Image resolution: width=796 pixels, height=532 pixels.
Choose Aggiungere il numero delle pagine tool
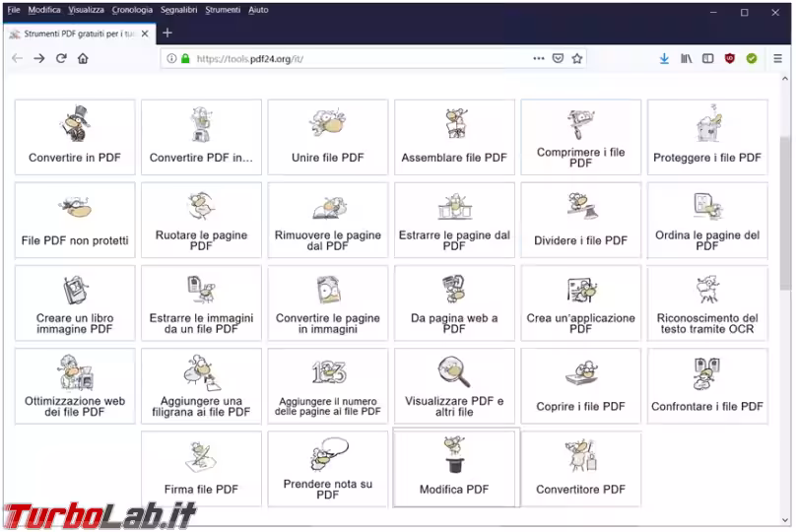[x=327, y=386]
